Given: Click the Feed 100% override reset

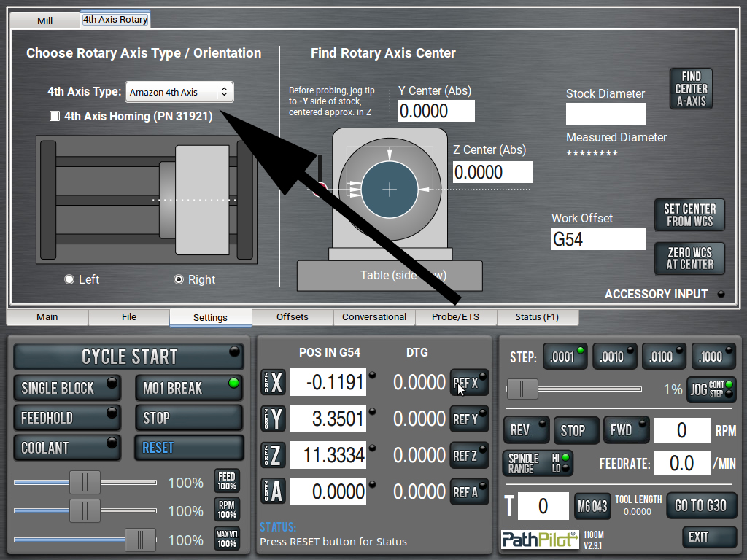Looking at the screenshot, I should coord(226,481).
